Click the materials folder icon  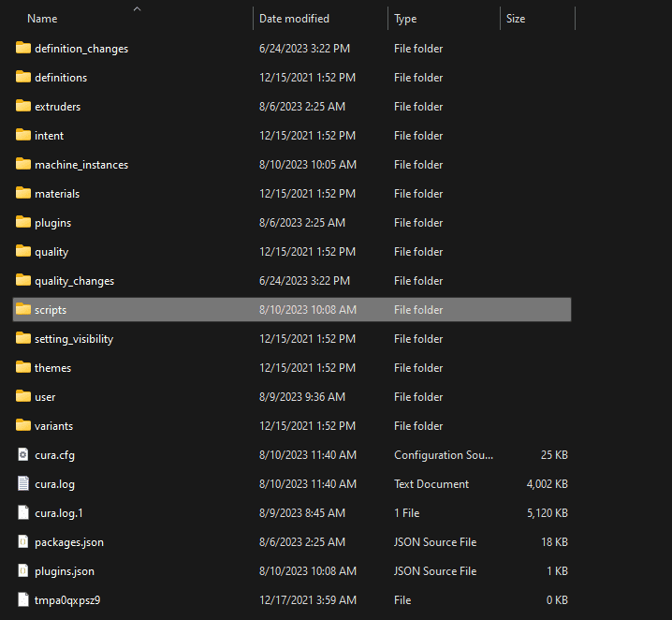coord(23,193)
